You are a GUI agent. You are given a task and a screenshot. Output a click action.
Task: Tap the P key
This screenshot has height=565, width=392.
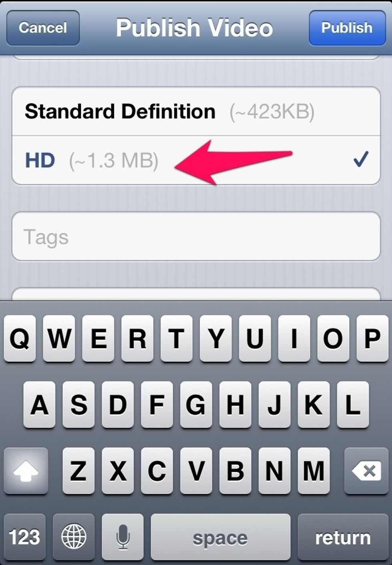pyautogui.click(x=372, y=339)
